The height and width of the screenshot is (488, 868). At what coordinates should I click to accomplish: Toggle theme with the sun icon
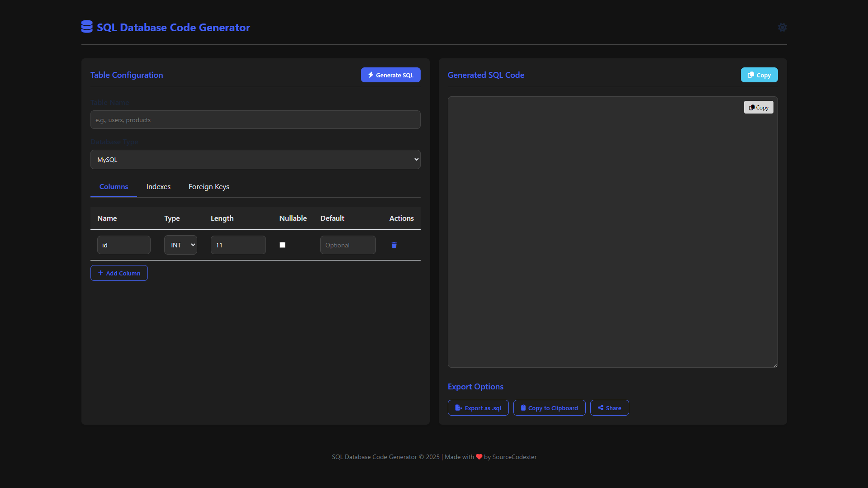click(782, 27)
